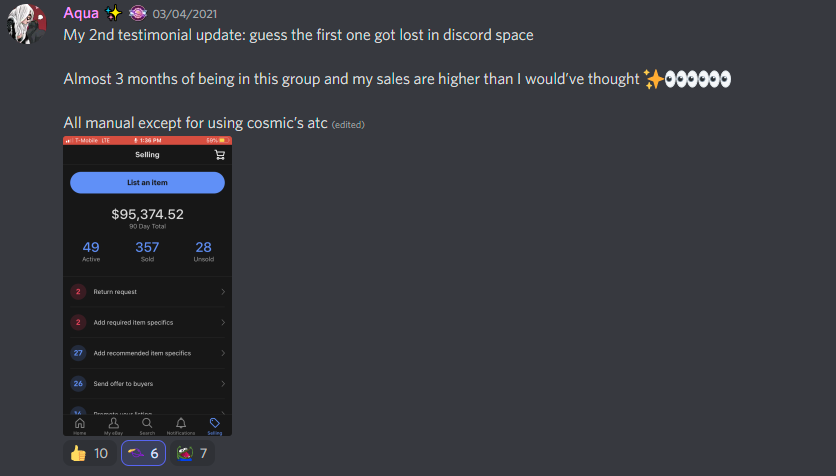Open the Add recommended item specifics row

[147, 353]
